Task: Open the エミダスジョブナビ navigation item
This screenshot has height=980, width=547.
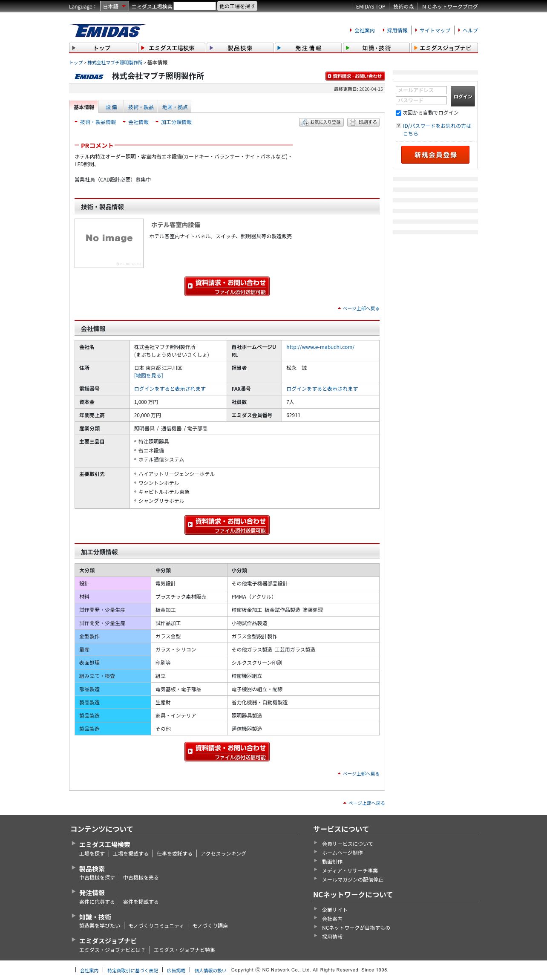Action: click(x=444, y=48)
